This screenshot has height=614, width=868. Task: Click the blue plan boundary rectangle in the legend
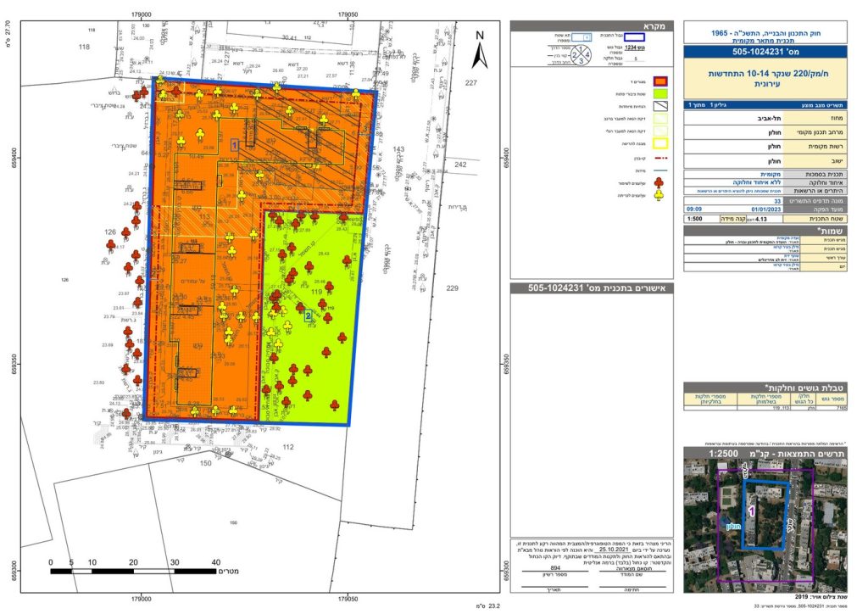point(636,37)
